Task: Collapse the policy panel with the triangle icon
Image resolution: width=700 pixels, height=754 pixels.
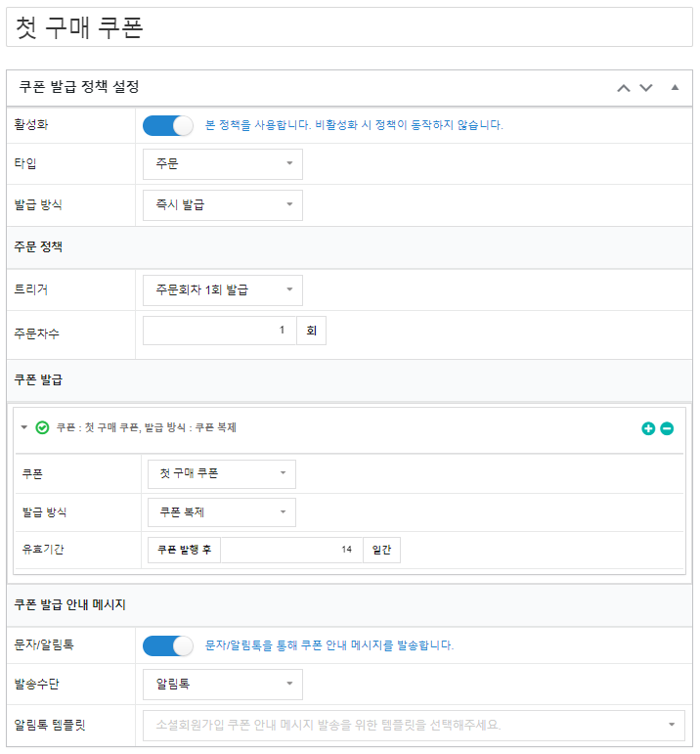Action: point(675,87)
